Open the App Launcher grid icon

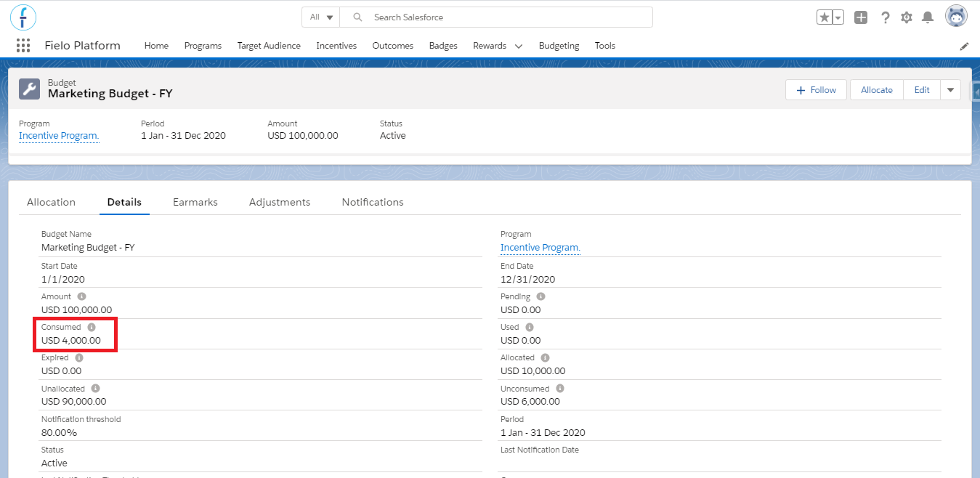click(x=23, y=46)
